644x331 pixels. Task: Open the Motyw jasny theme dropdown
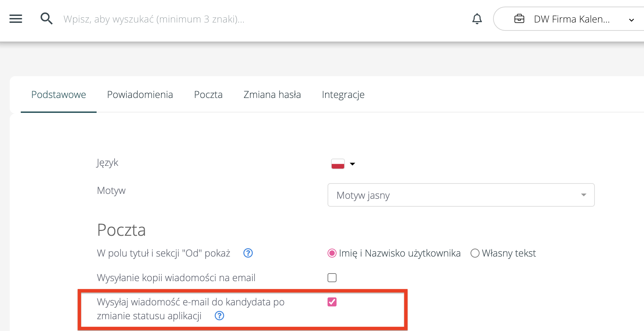pos(461,195)
